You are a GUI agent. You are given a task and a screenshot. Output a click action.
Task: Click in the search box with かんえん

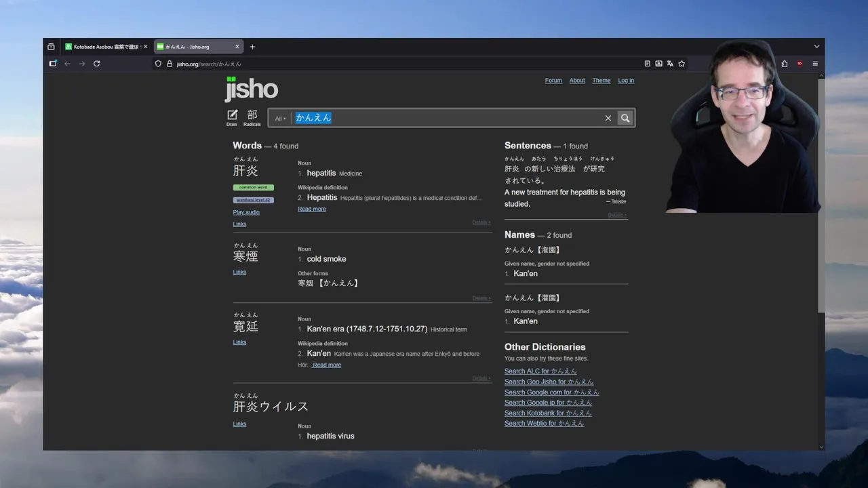click(446, 118)
